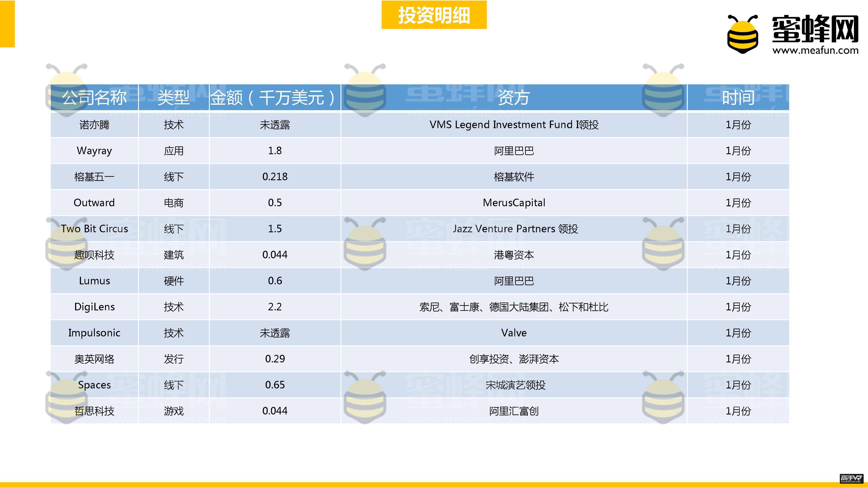Open the www.meafun.com link text
Screen dimensions: 868x488
coord(815,51)
